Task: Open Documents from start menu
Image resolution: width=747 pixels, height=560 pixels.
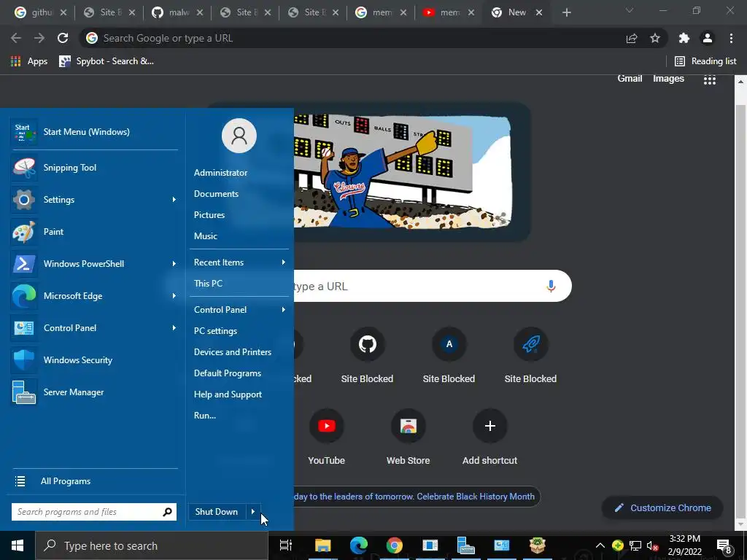Action: pos(216,194)
